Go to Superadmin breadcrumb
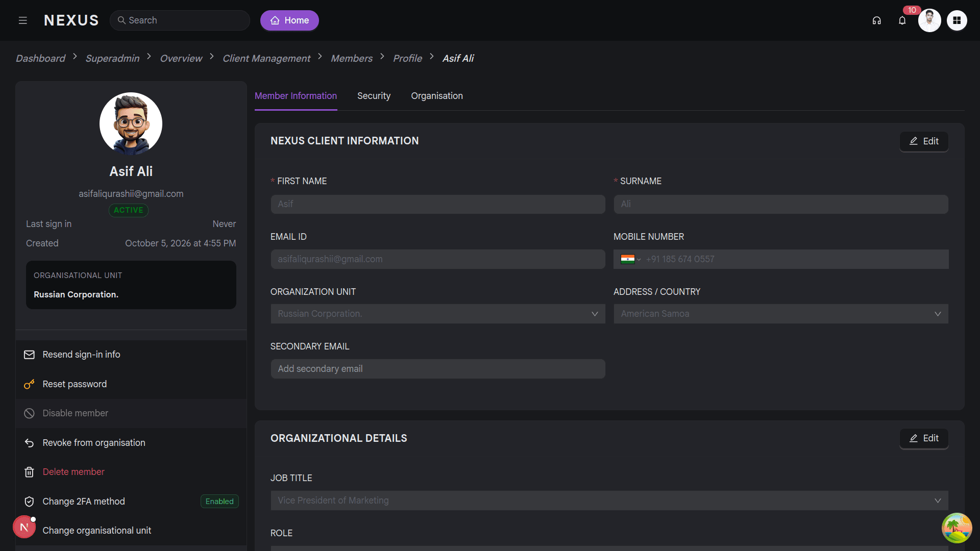980x551 pixels. coord(112,58)
